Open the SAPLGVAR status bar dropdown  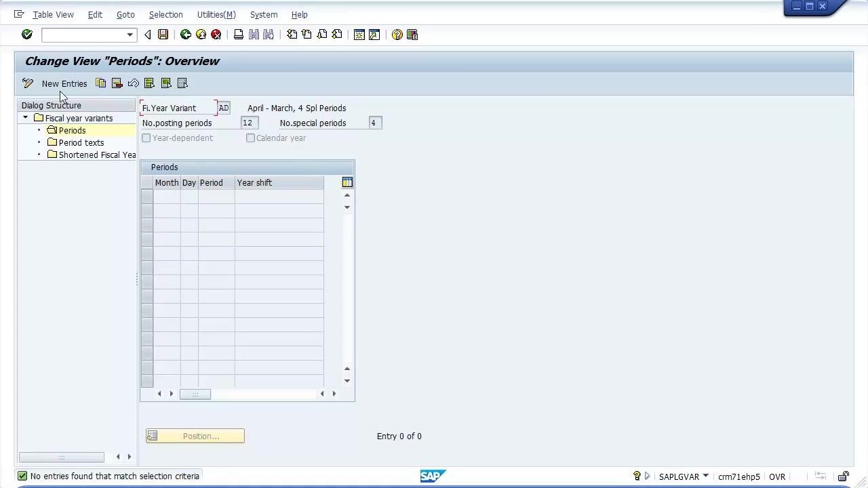pyautogui.click(x=705, y=476)
